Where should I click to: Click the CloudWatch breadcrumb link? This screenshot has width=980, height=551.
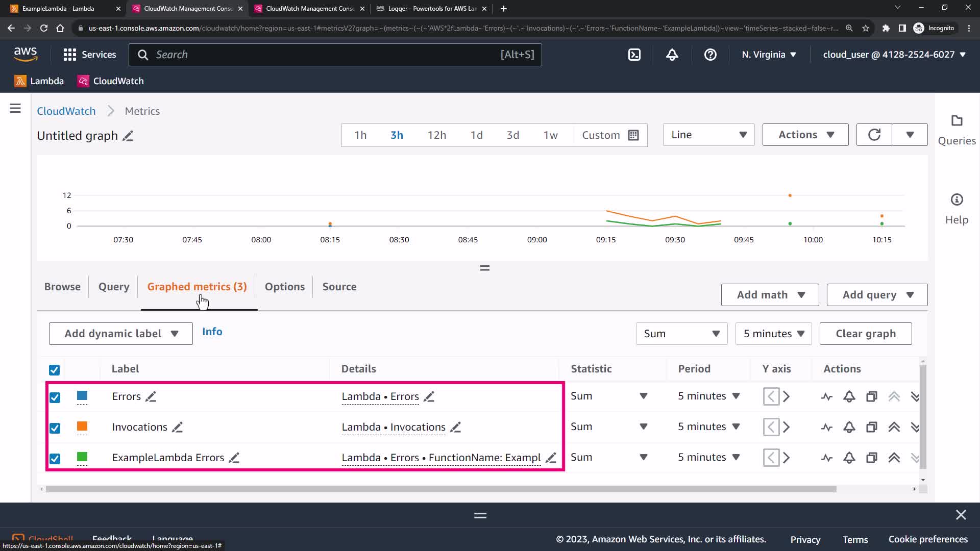[66, 111]
